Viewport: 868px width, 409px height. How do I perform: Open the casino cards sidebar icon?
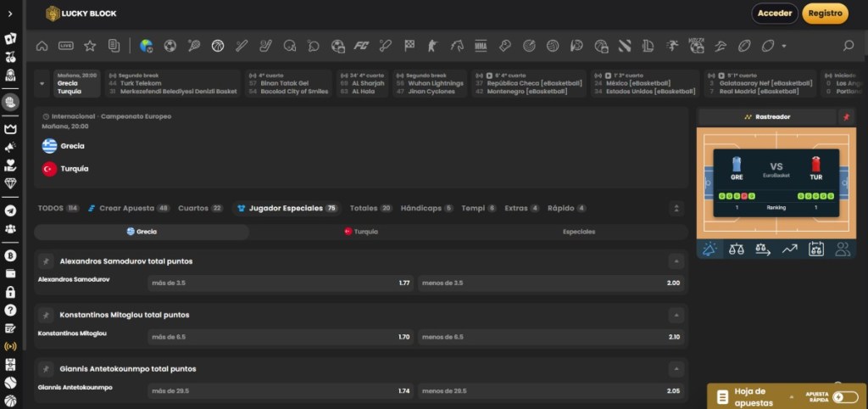(x=10, y=38)
